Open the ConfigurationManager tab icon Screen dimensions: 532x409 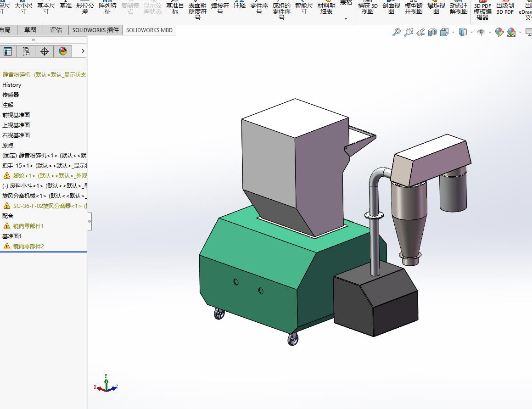coord(26,51)
